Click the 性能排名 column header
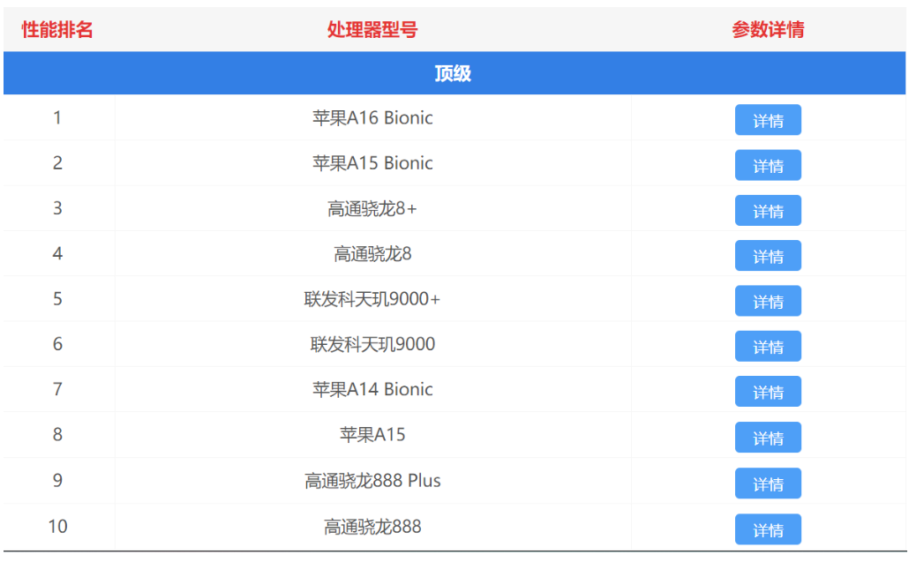Image resolution: width=924 pixels, height=562 pixels. (x=57, y=30)
